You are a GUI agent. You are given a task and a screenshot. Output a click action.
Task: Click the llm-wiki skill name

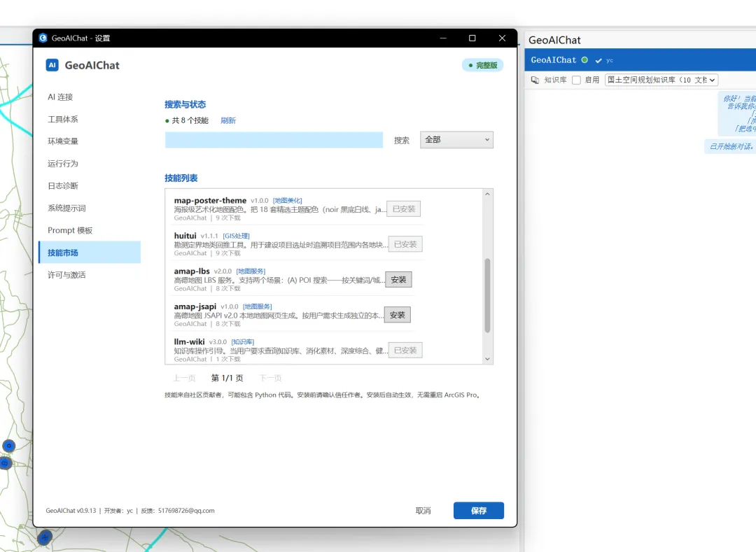[x=190, y=341]
